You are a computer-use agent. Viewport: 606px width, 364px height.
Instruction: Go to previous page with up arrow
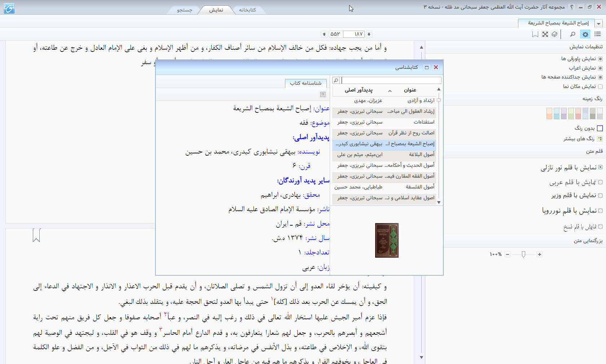click(x=324, y=34)
